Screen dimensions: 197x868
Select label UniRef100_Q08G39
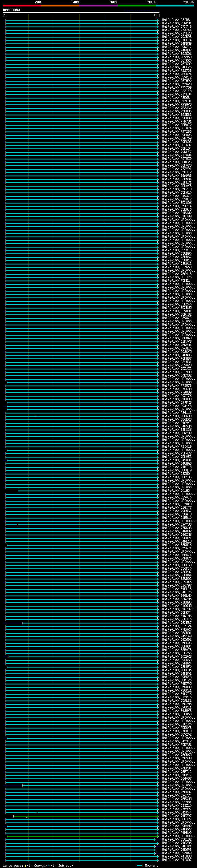tap(177, 416)
